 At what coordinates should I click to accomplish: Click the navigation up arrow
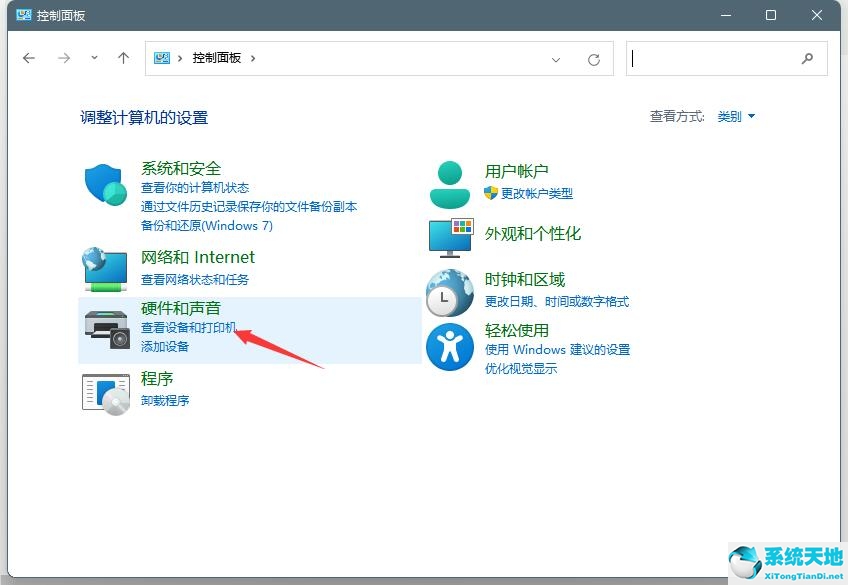(x=123, y=58)
